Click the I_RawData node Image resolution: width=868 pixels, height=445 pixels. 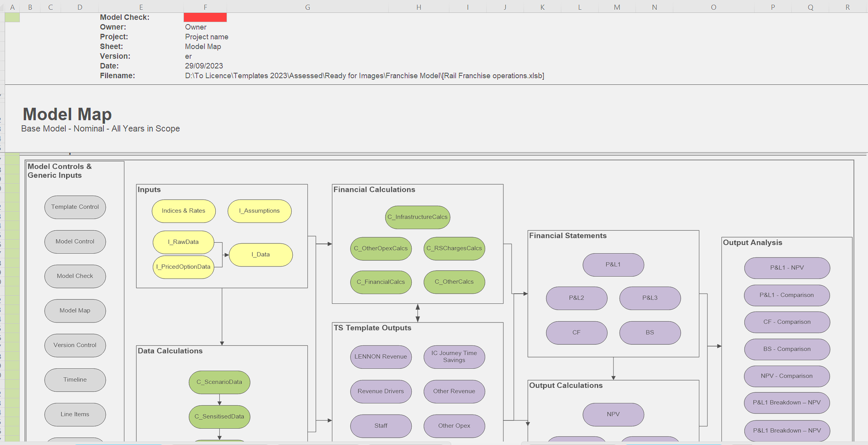[183, 242]
